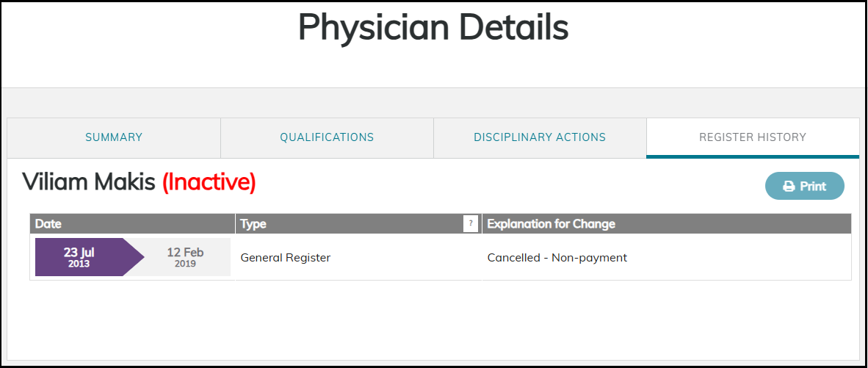868x368 pixels.
Task: Switch to the Qualifications tab
Action: coord(327,137)
